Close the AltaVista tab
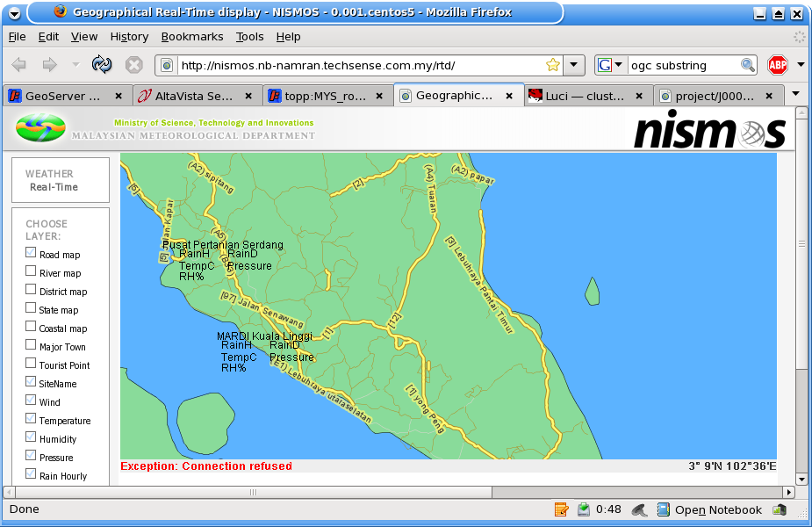 coord(248,96)
